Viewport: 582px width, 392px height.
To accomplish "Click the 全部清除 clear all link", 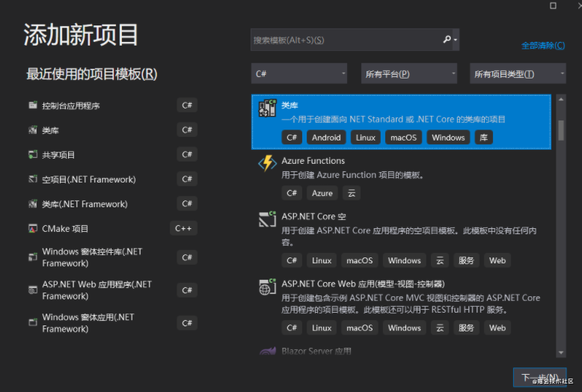I will (543, 46).
